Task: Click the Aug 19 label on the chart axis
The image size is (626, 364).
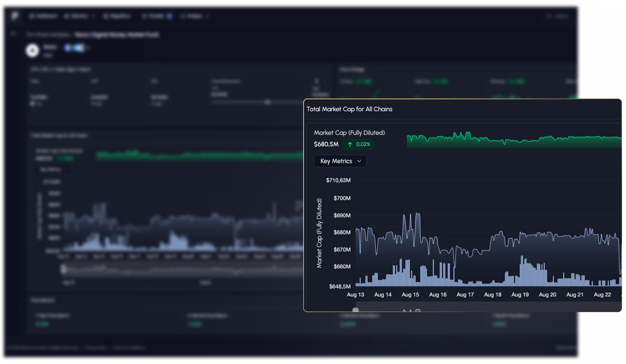Action: coord(520,294)
